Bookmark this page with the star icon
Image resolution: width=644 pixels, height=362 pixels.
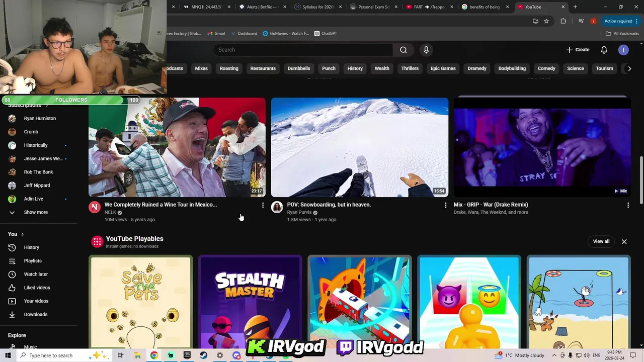[546, 21]
